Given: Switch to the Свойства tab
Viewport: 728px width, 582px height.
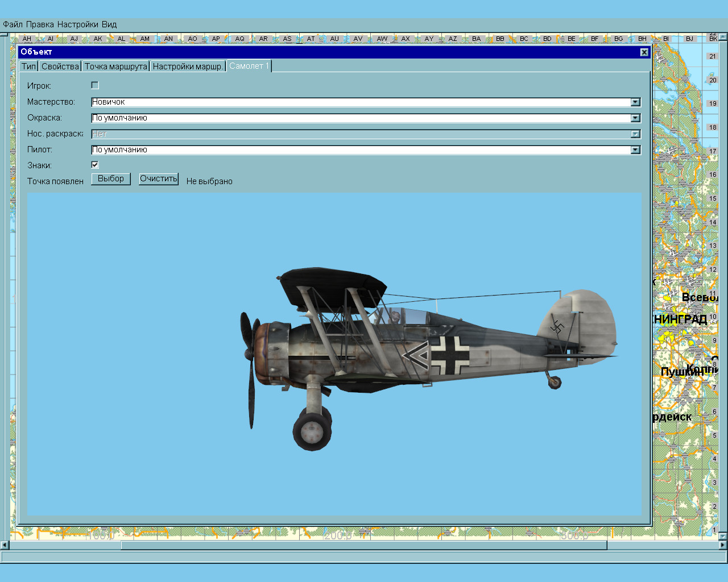Looking at the screenshot, I should pos(60,66).
